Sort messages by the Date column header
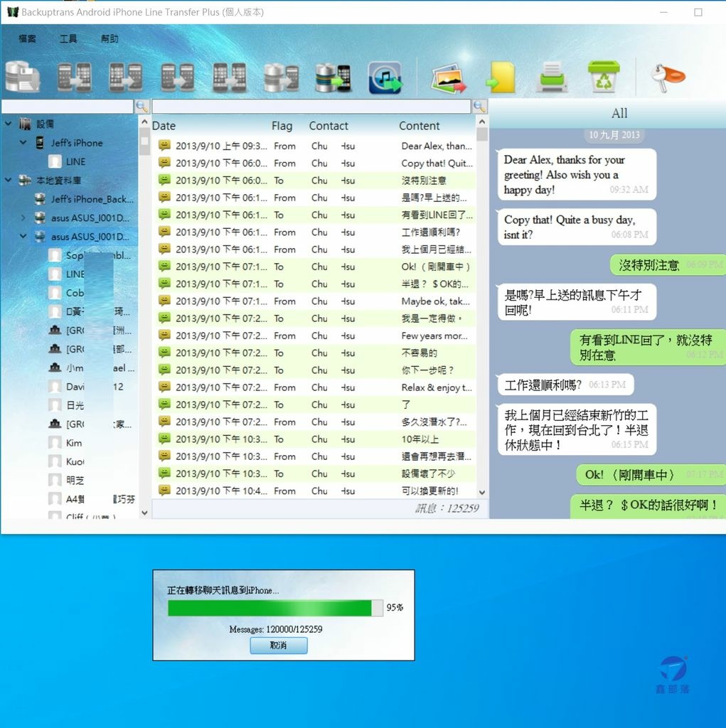The image size is (726, 728). click(x=164, y=126)
